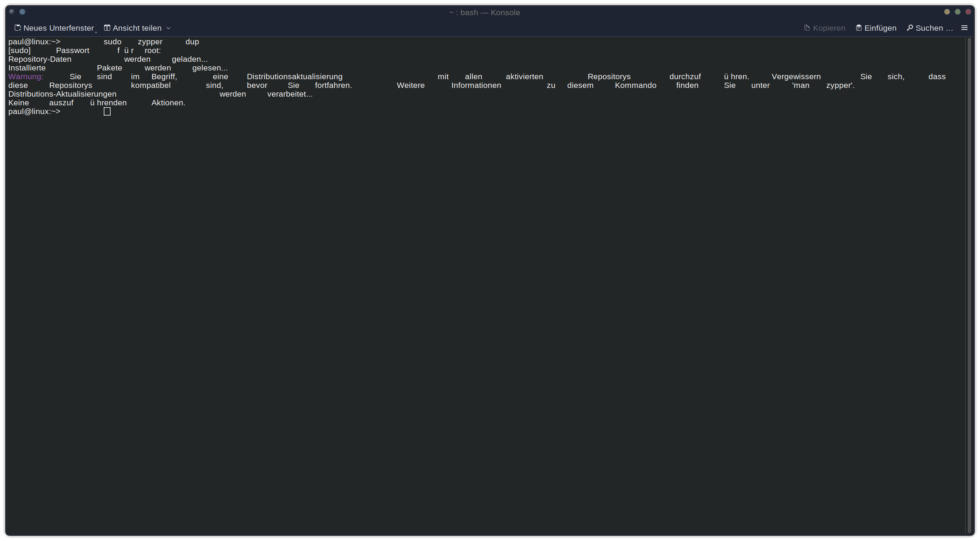Maximize Konsole with the green button
The height and width of the screenshot is (541, 980).
click(958, 12)
